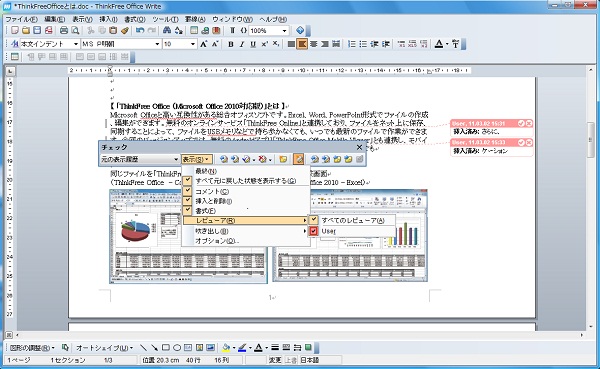Toggle track changes highlighted icon in Check toolbar

(298, 159)
